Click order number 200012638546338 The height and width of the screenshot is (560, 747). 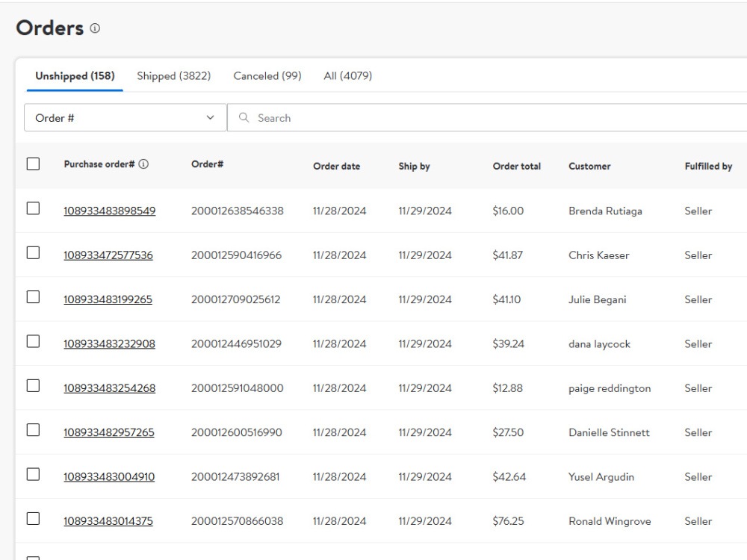click(238, 211)
